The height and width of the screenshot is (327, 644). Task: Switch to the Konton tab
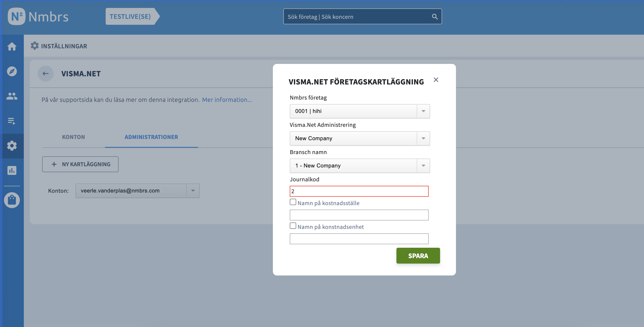73,137
